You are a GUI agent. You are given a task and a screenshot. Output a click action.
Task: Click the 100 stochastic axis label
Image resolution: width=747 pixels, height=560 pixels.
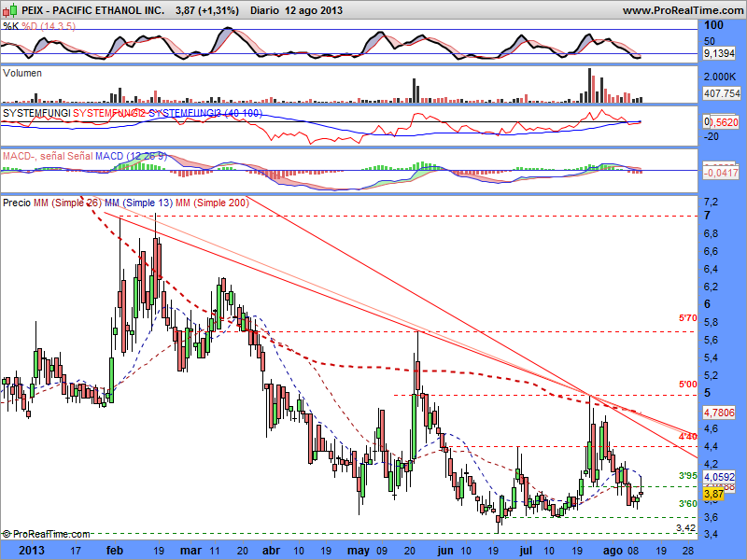pos(713,25)
